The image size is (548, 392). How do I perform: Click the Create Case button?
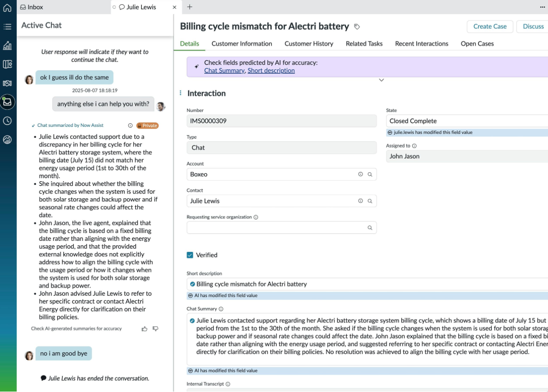[x=490, y=27]
